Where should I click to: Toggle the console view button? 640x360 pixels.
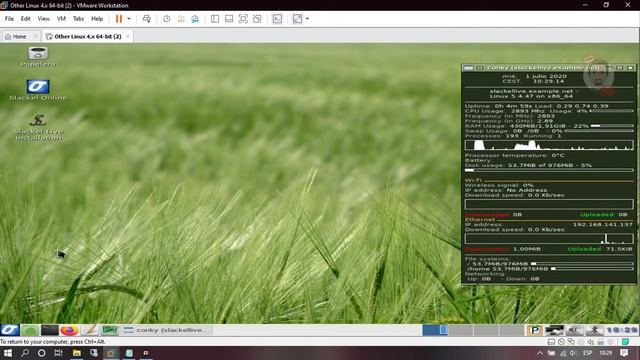coord(277,19)
